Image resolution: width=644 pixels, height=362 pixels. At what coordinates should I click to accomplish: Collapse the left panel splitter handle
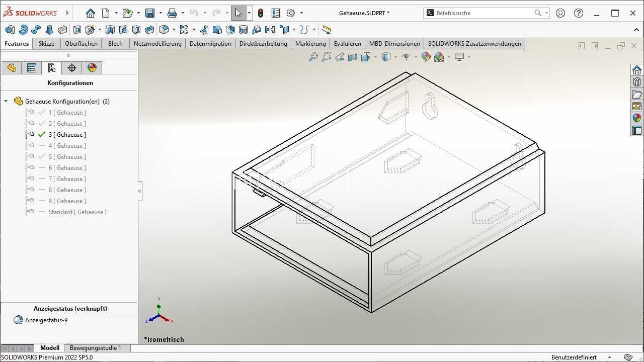[x=140, y=191]
